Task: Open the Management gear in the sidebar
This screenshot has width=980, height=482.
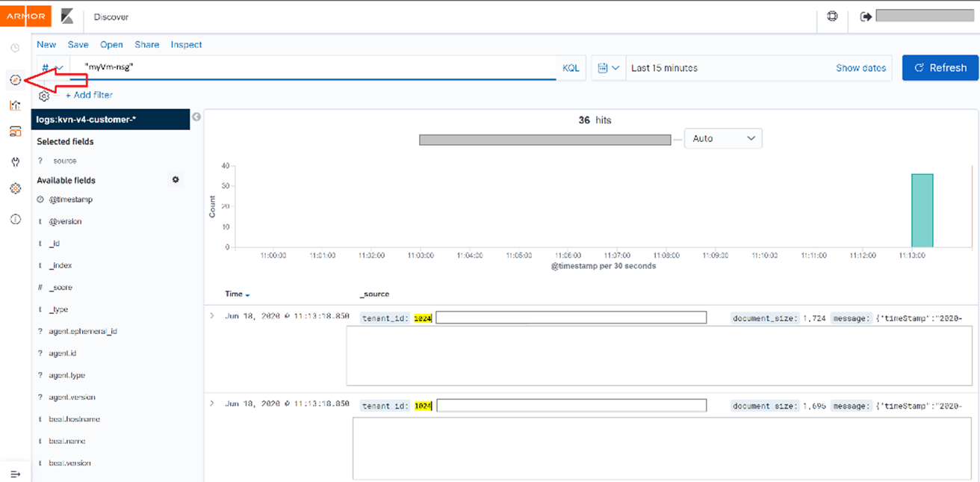Action: pyautogui.click(x=15, y=189)
